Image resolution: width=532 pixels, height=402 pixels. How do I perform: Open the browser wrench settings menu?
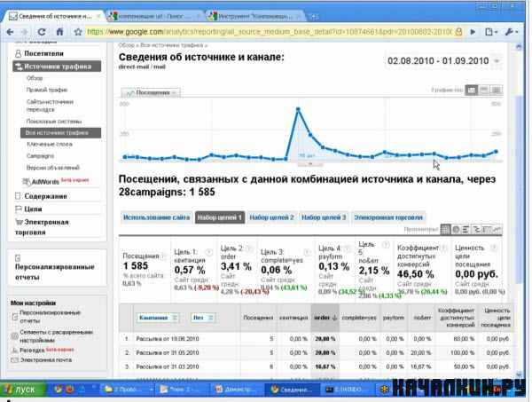(511, 32)
